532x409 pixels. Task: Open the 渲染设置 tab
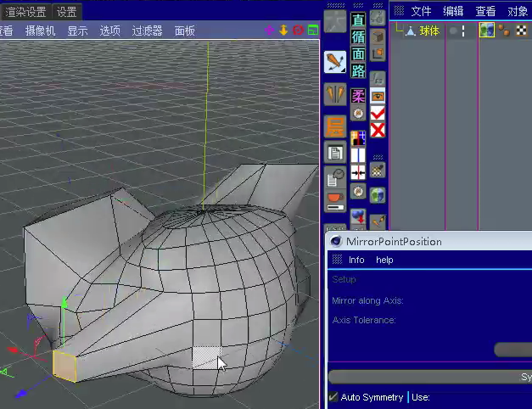[x=25, y=12]
